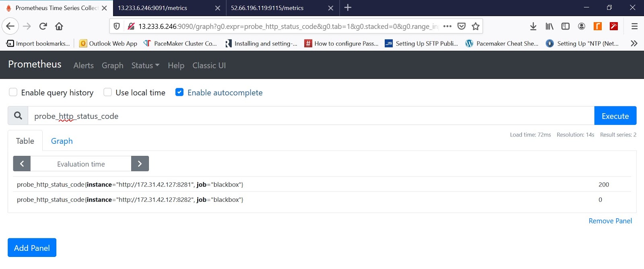Go to the previous evaluation time
644x269 pixels.
tap(22, 163)
